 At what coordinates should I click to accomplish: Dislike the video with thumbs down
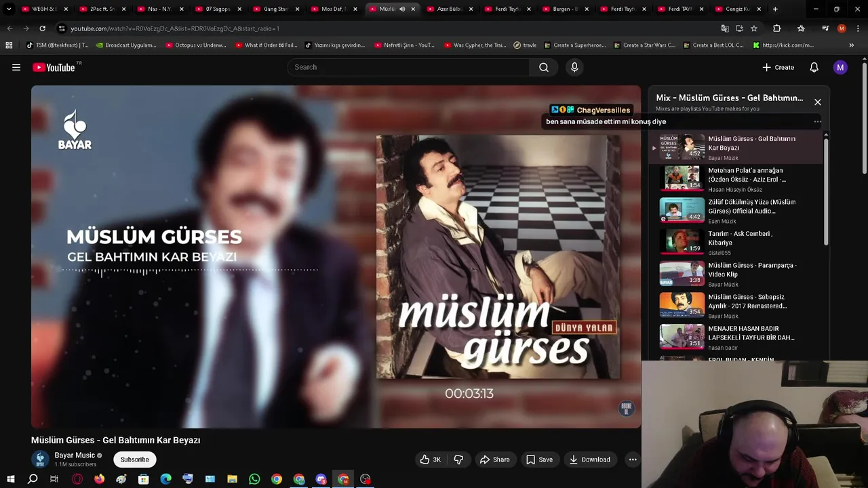(458, 460)
